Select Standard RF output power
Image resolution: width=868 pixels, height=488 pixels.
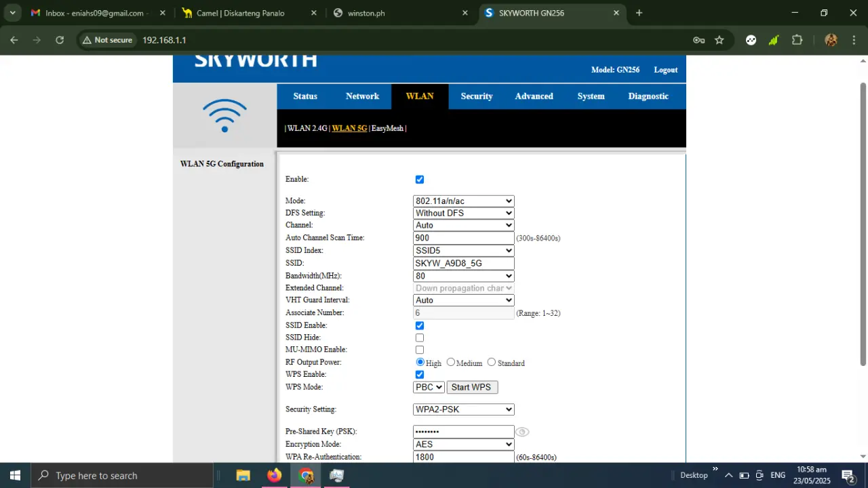492,362
